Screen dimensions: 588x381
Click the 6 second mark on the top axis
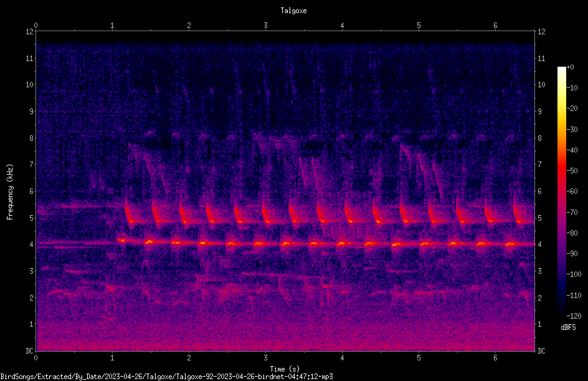point(495,26)
